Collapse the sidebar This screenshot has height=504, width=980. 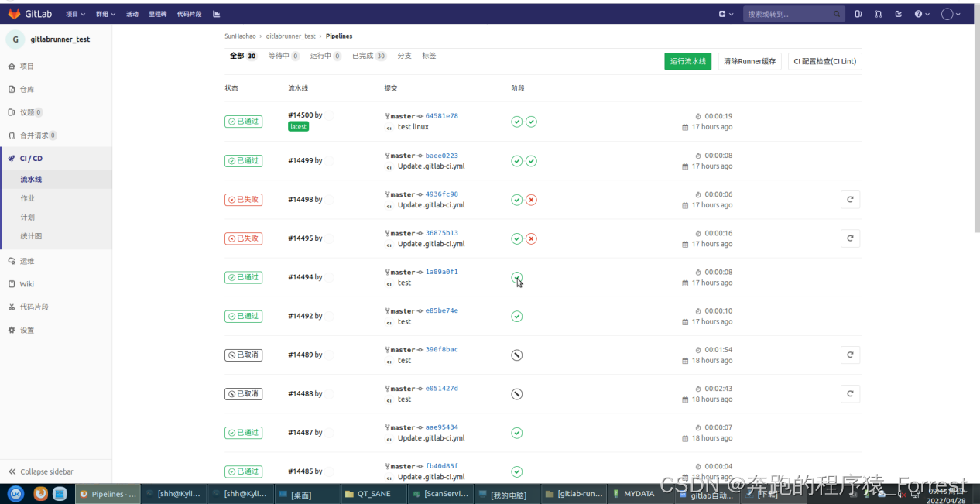point(40,471)
